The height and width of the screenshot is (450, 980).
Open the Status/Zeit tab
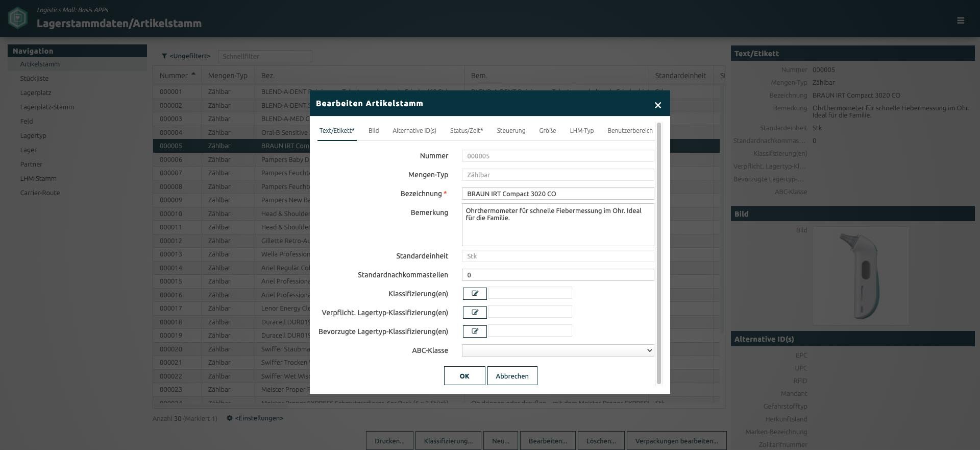[x=467, y=131]
